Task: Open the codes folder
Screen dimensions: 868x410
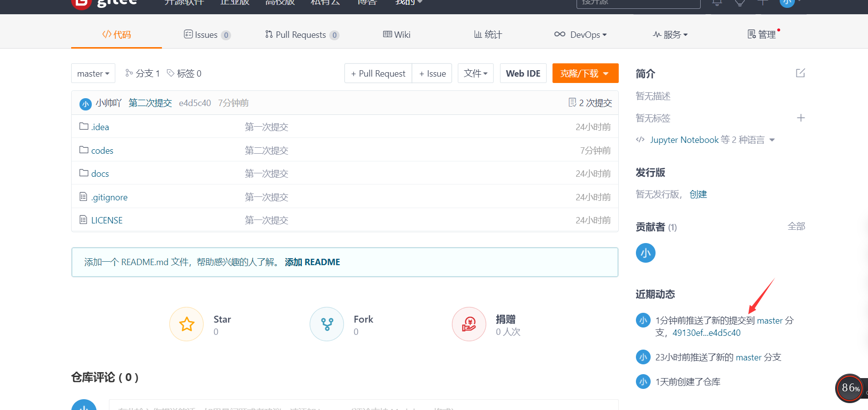Action: [x=102, y=151]
